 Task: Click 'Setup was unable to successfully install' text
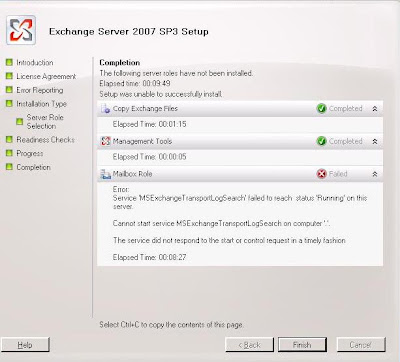click(161, 94)
